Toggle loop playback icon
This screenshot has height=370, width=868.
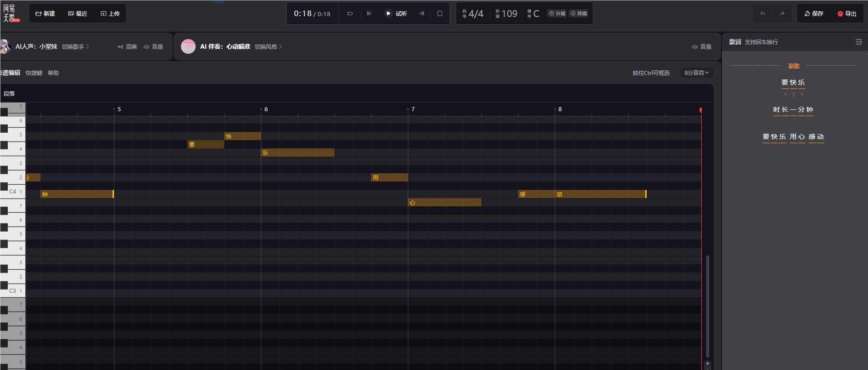pos(349,14)
